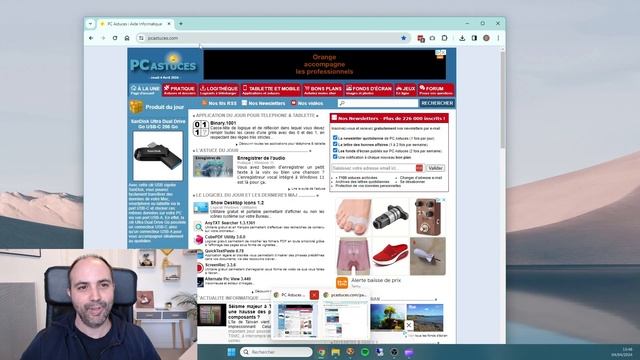Click the PC Astuces site logo
This screenshot has width=640, height=360.
164,64
